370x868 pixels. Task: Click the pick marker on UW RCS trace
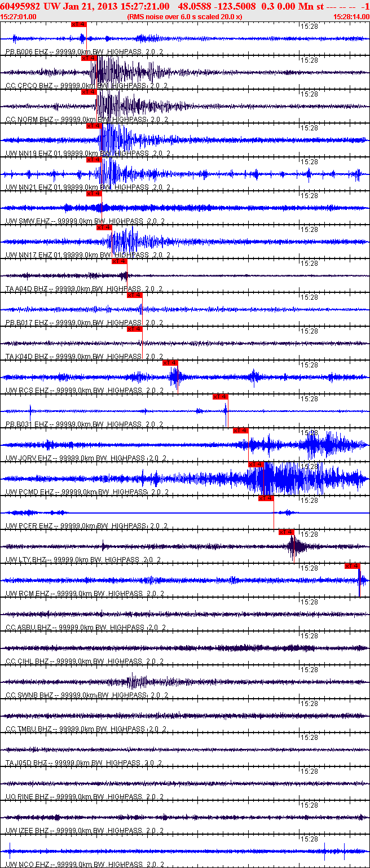coord(170,363)
